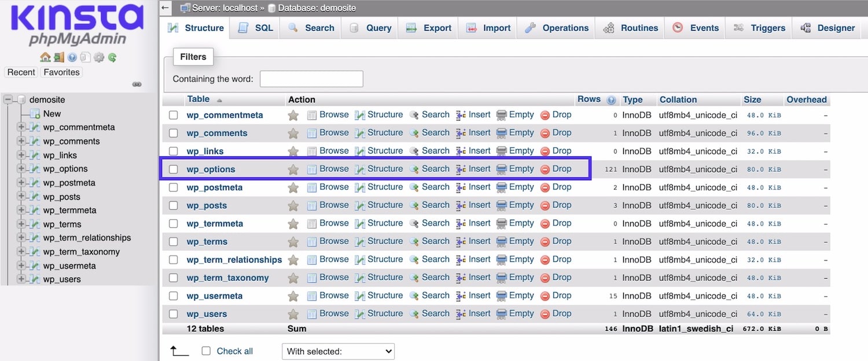The image size is (868, 361).
Task: Show the Favorites tables list
Action: click(x=61, y=72)
